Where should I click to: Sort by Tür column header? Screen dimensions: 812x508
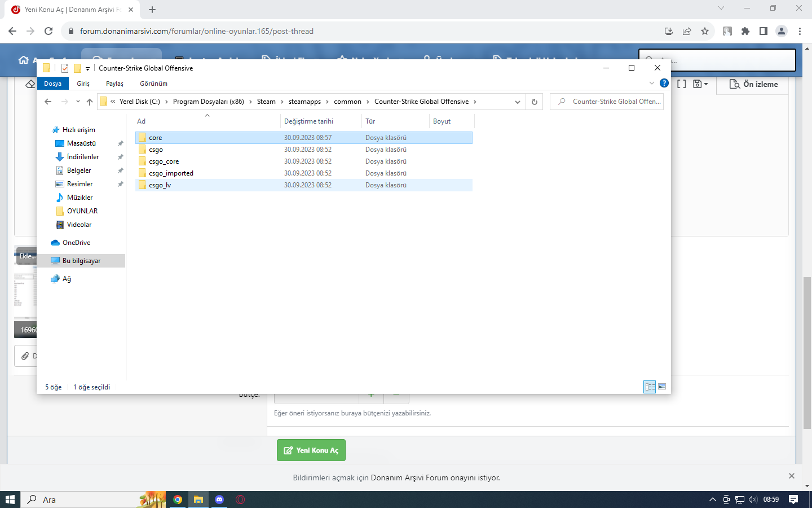tap(395, 121)
